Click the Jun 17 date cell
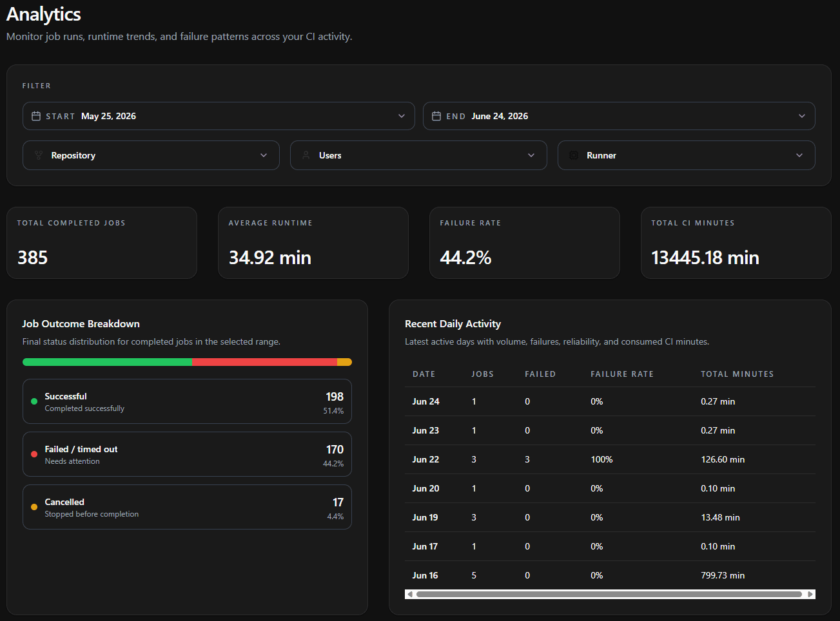 coord(425,546)
